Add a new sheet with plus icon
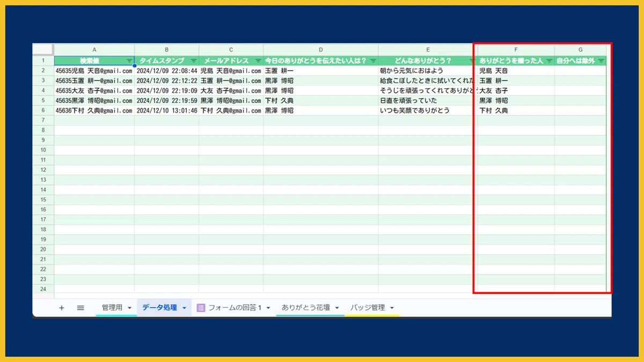644x362 pixels. pyautogui.click(x=62, y=308)
